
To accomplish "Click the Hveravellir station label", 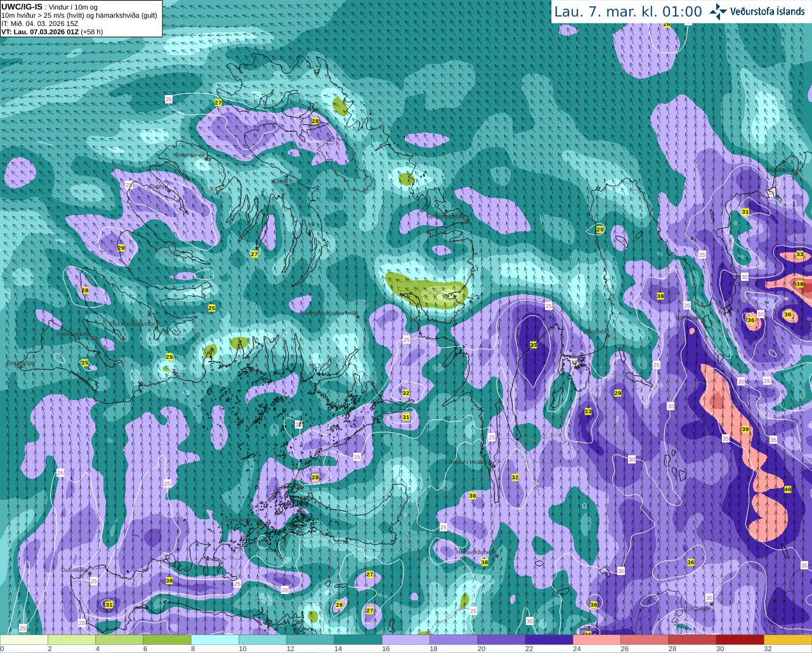I will (696, 609).
